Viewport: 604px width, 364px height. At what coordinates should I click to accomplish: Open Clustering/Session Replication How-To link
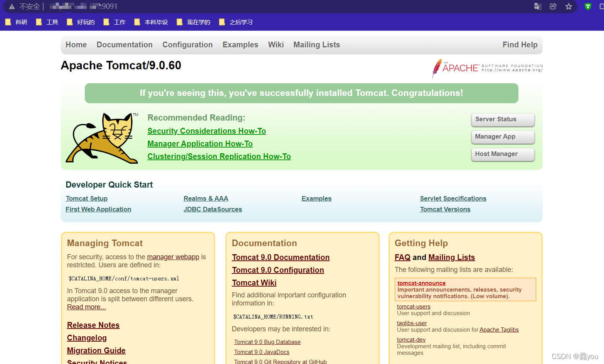click(x=219, y=156)
